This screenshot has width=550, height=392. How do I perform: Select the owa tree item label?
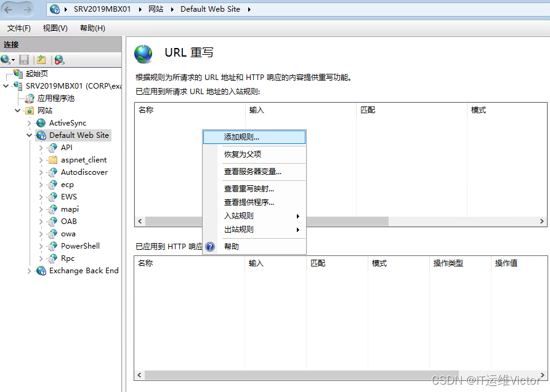pos(68,234)
